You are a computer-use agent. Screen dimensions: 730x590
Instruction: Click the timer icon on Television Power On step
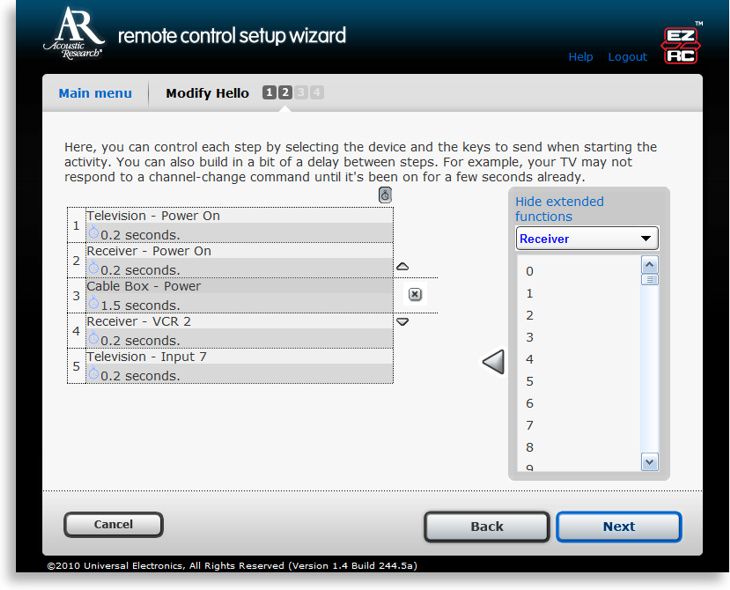[x=94, y=233]
